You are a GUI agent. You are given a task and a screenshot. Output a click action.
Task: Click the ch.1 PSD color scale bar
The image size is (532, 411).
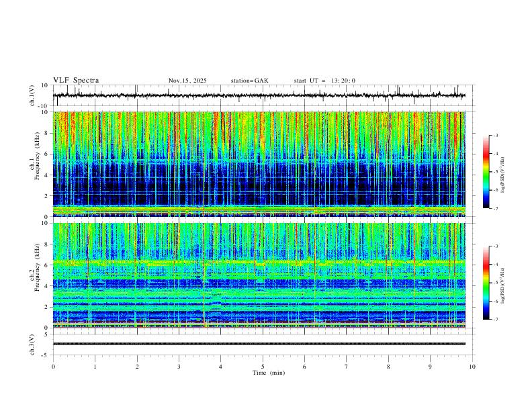[x=486, y=172]
